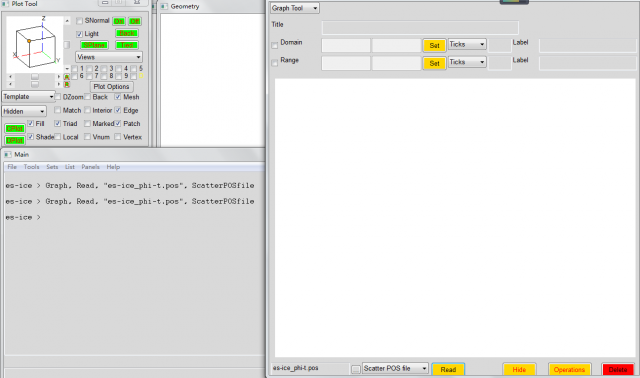This screenshot has width=640, height=378.
Task: Uncheck the Mesh checkbox
Action: [x=118, y=97]
